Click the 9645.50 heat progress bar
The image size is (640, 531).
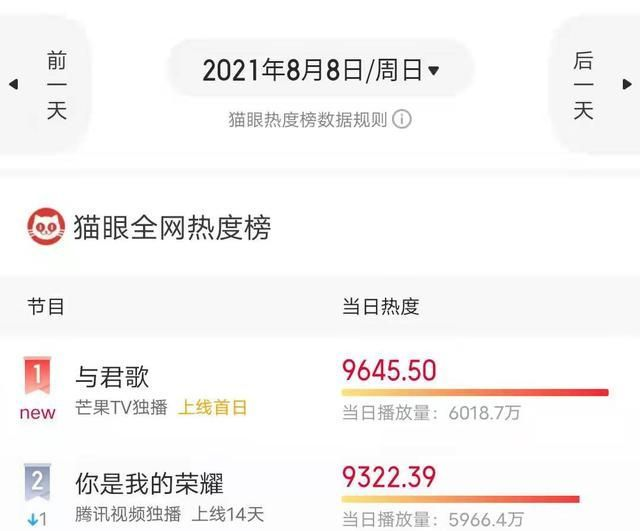(475, 392)
